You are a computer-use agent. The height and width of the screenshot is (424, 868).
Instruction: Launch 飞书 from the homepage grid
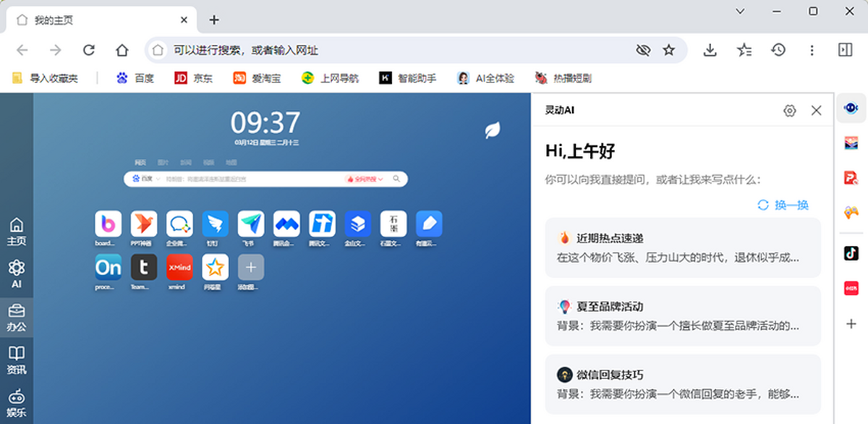pos(250,224)
